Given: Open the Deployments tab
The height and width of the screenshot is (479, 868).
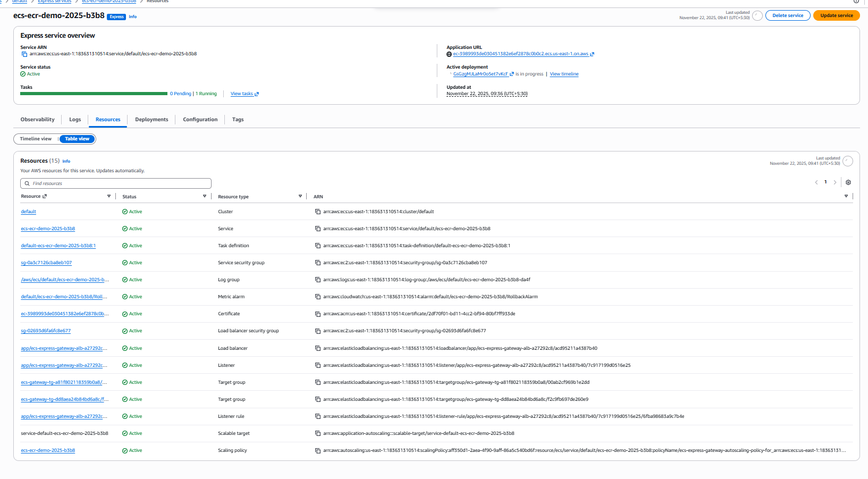Looking at the screenshot, I should point(151,120).
